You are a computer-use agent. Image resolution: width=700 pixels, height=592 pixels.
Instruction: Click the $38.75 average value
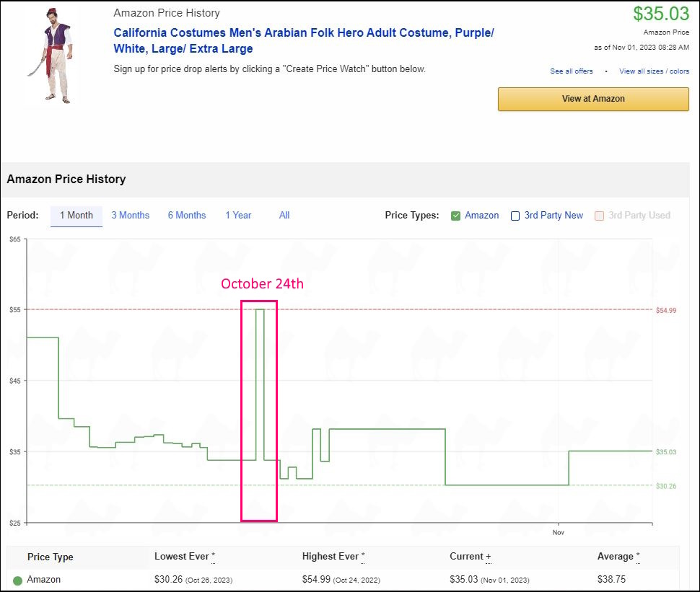click(612, 580)
